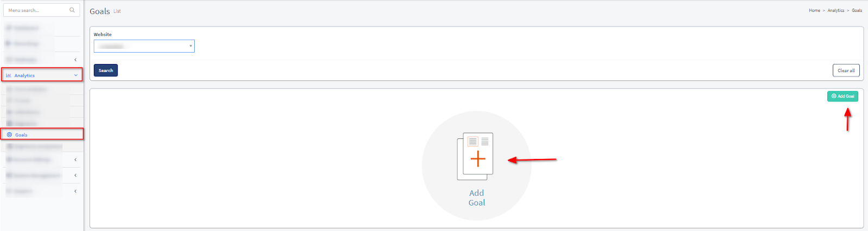Click the green Add Goal button label
Screen dimensions: 868x231
click(846, 96)
